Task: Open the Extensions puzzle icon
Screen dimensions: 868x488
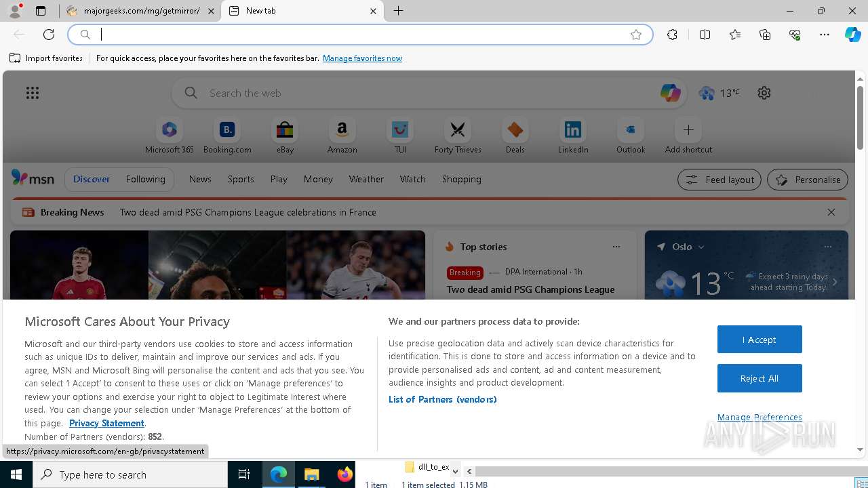Action: [x=672, y=35]
